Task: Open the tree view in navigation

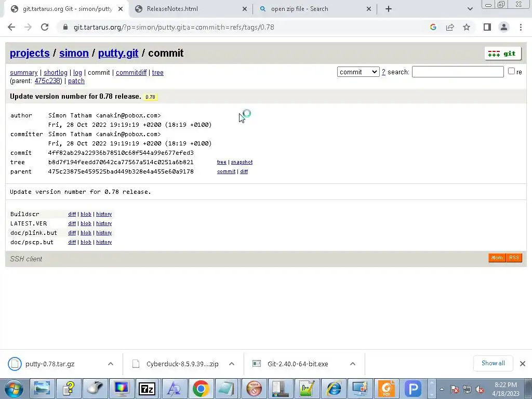Action: click(158, 73)
